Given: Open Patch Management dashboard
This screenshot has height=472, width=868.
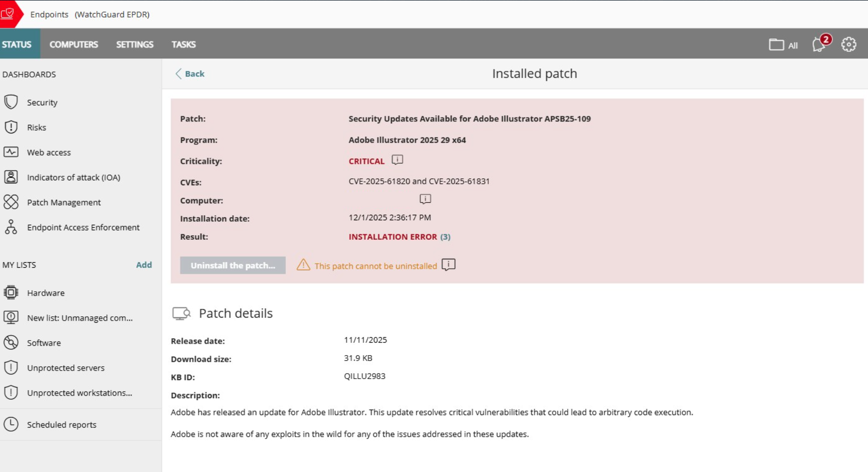Looking at the screenshot, I should (63, 202).
